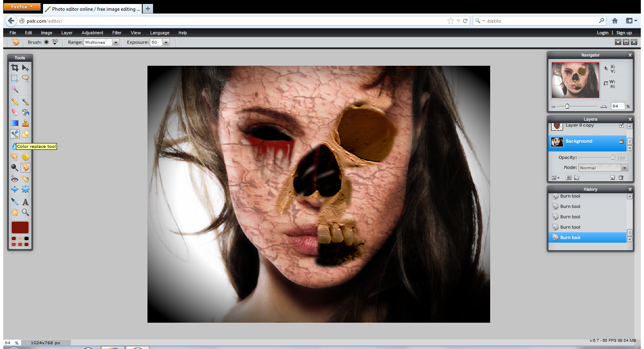Select the Zoom magnifier tool
Viewport: 644px width, 349px height.
26,212
